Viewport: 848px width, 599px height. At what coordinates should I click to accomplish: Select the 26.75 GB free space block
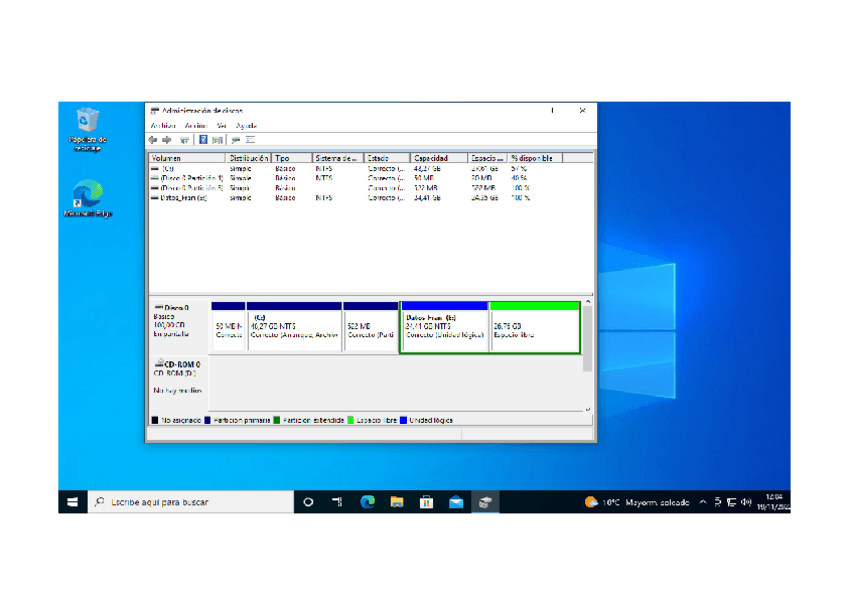tap(535, 330)
